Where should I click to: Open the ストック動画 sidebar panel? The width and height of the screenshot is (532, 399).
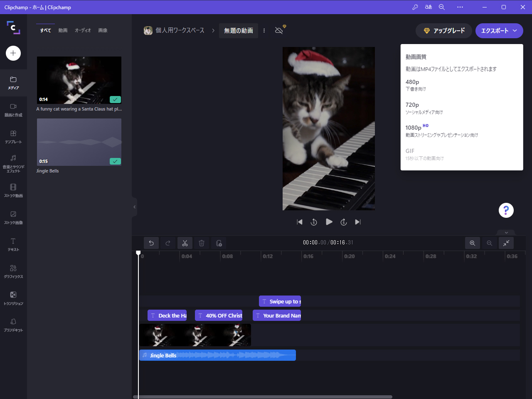click(x=13, y=191)
